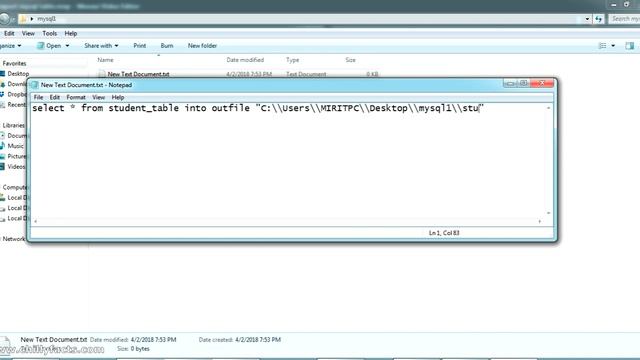Viewport: 640px width, 360px height.
Task: Open Explorer View menu
Action: tap(28, 33)
